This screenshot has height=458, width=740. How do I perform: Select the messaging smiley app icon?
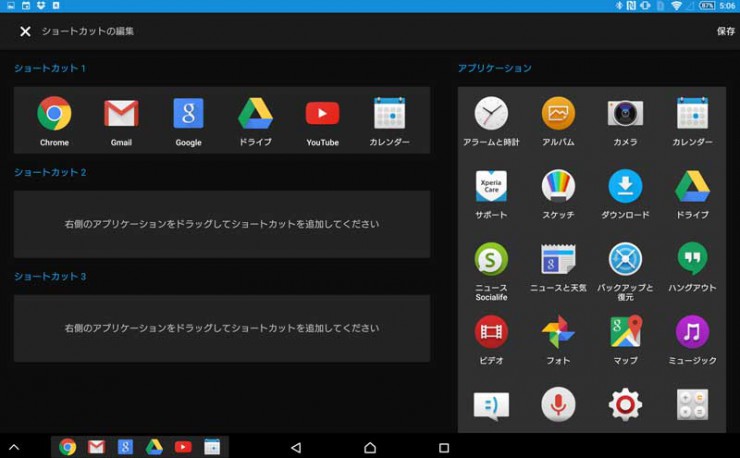click(491, 405)
